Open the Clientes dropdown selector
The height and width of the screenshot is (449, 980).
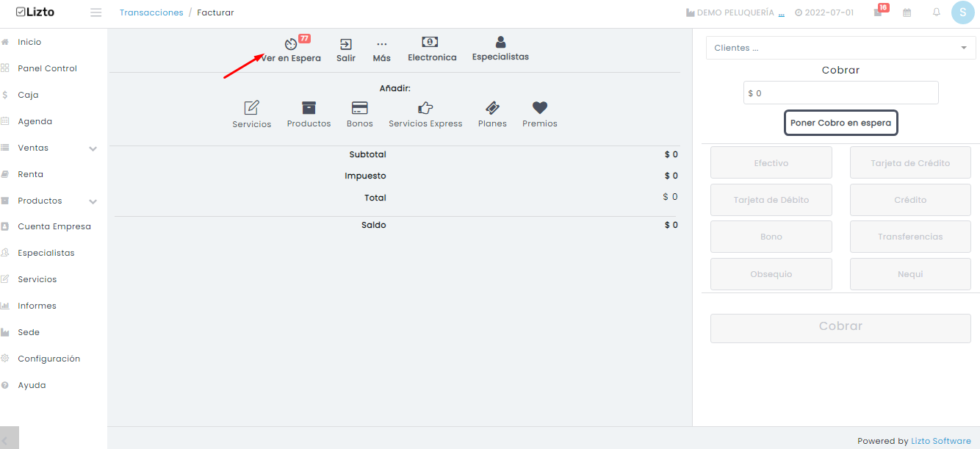[840, 48]
